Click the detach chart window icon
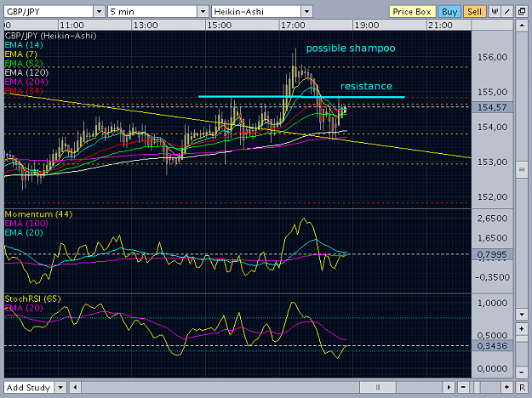 522,12
